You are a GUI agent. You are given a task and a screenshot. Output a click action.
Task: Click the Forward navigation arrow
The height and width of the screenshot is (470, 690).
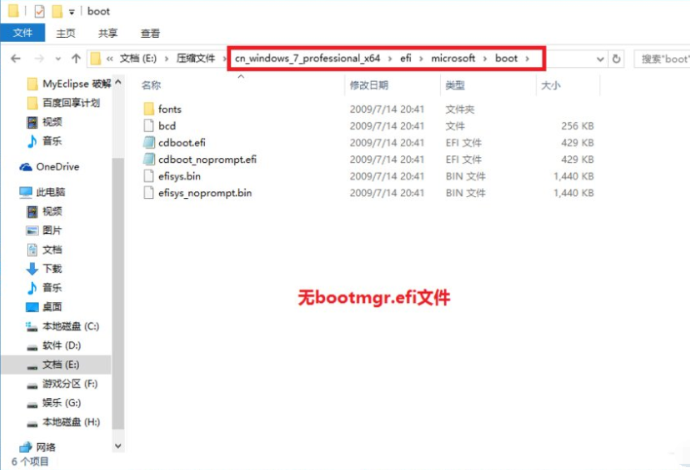click(39, 59)
